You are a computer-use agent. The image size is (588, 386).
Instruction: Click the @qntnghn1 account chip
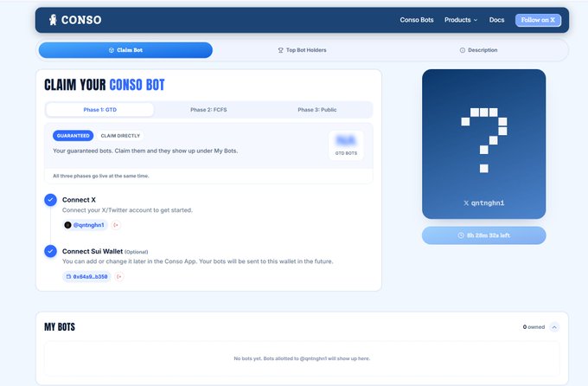click(x=85, y=225)
